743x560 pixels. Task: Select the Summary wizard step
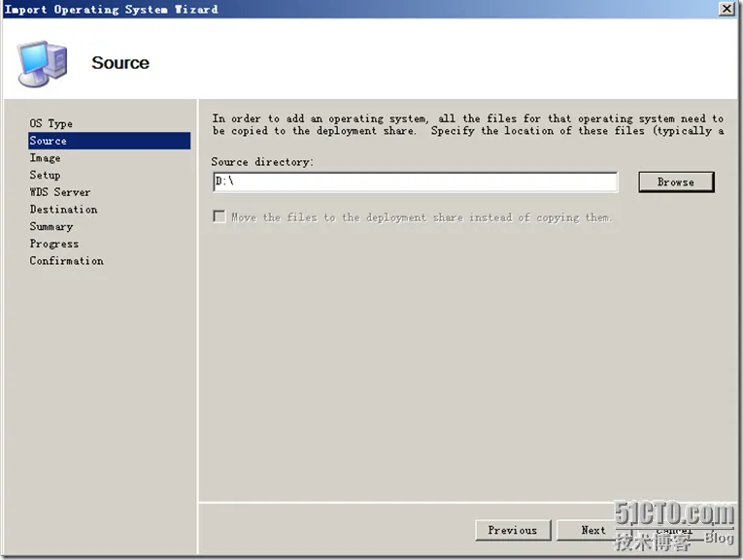(51, 226)
